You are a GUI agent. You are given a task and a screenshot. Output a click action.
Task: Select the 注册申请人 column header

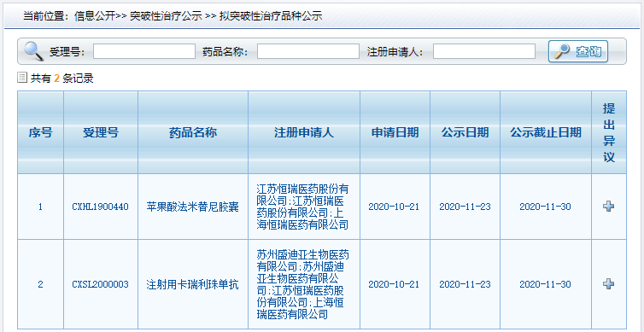click(304, 132)
